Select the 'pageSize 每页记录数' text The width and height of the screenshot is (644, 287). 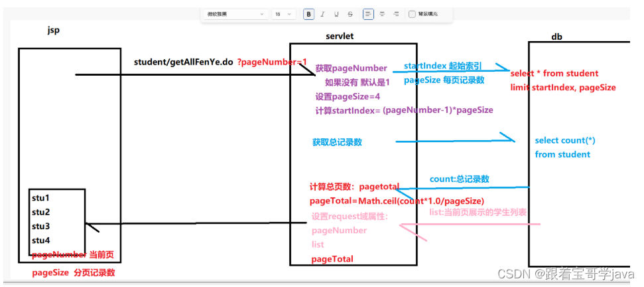(x=444, y=80)
